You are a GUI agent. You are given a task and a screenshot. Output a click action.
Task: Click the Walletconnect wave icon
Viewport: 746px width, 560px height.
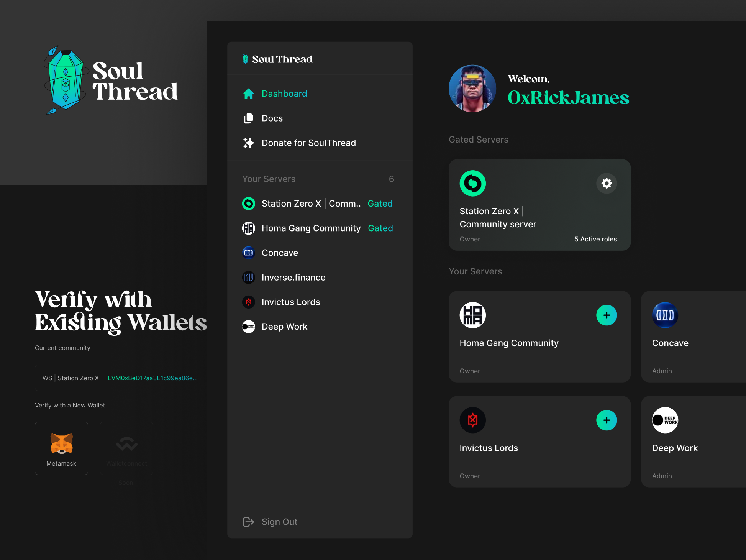[x=127, y=444]
